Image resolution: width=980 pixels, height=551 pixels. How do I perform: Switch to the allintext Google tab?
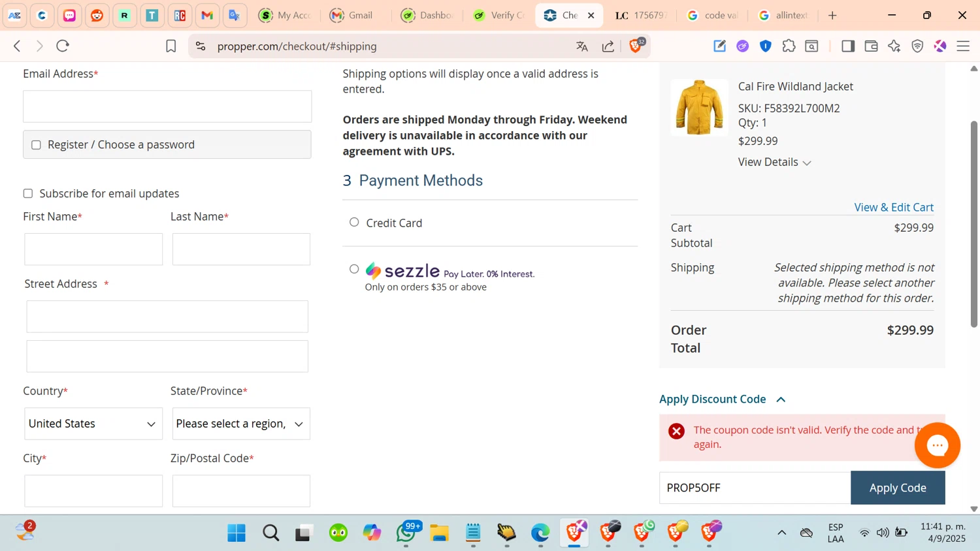[x=783, y=15]
